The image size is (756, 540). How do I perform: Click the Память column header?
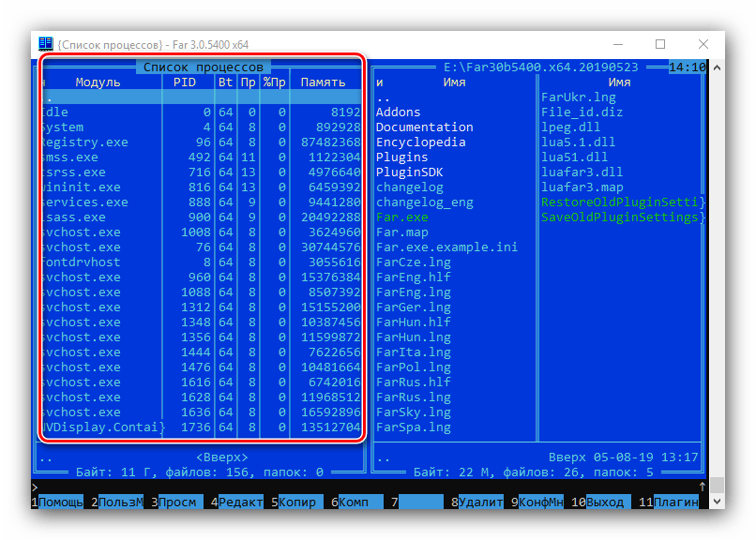(x=324, y=82)
